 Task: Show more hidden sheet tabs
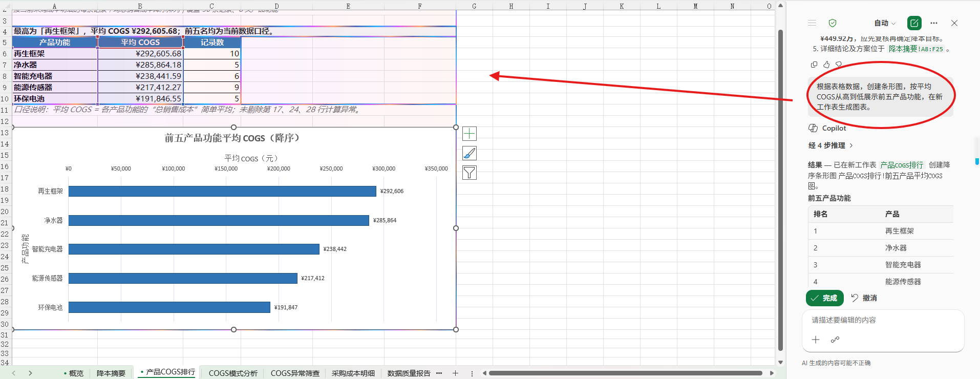coord(439,373)
